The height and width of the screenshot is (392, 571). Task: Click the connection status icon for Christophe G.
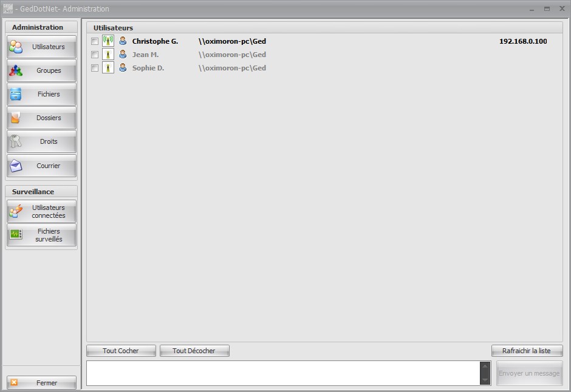point(108,41)
